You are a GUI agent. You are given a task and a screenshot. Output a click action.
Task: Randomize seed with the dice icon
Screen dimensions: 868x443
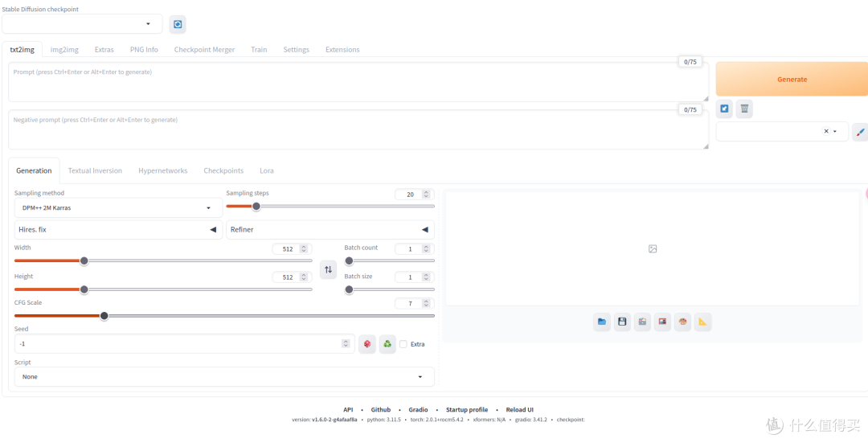[x=367, y=344]
